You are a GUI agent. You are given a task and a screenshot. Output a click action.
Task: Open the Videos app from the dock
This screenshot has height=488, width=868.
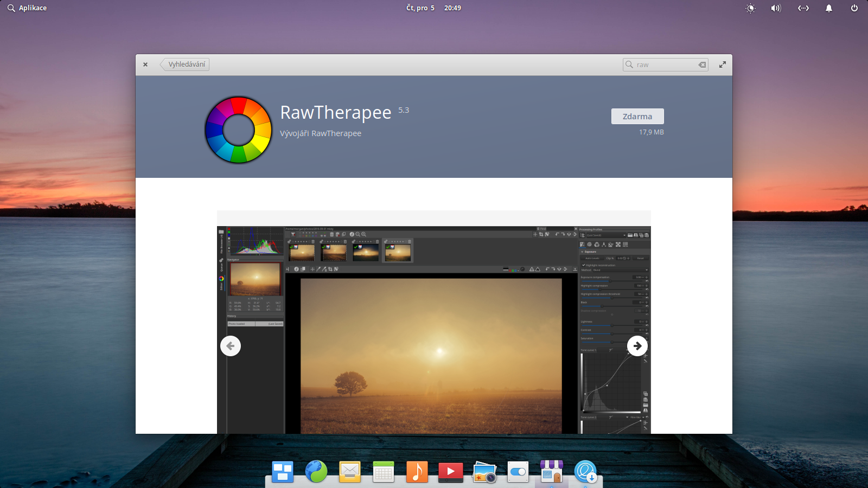(450, 472)
